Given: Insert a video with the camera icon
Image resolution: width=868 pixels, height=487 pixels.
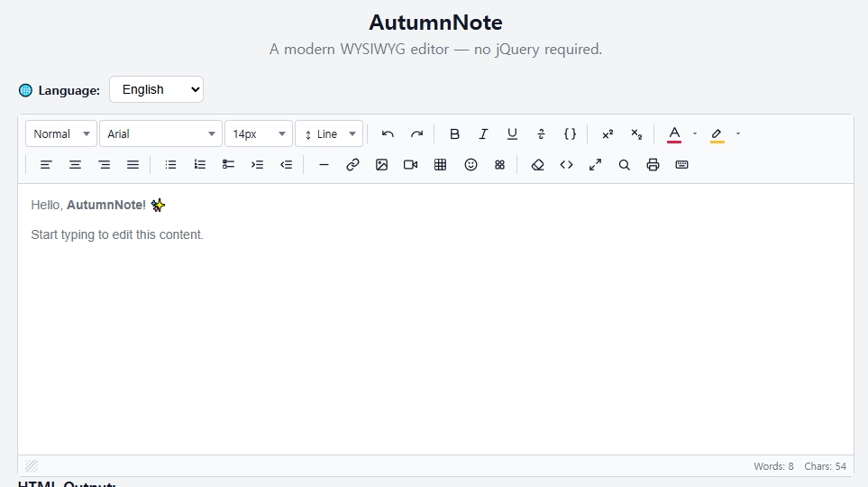Looking at the screenshot, I should pyautogui.click(x=410, y=165).
